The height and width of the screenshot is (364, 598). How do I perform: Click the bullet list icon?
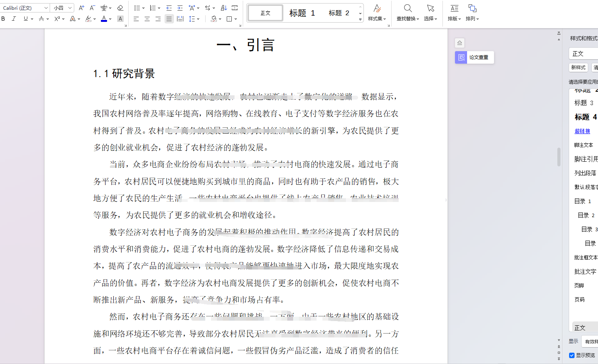137,8
